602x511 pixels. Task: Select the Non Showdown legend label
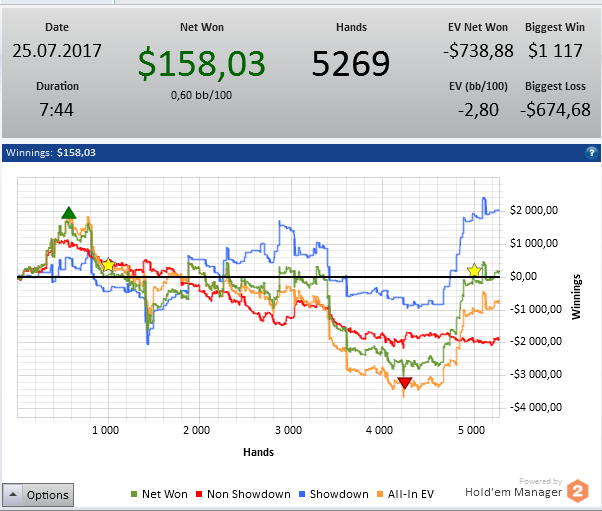[x=249, y=494]
